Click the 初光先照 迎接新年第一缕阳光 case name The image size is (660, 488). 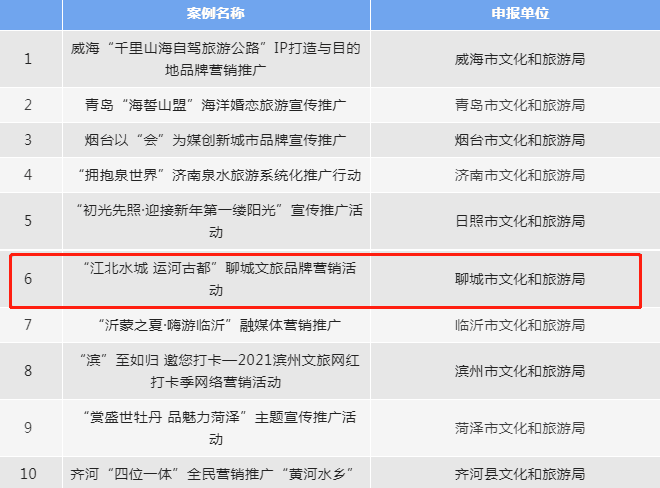pos(219,221)
